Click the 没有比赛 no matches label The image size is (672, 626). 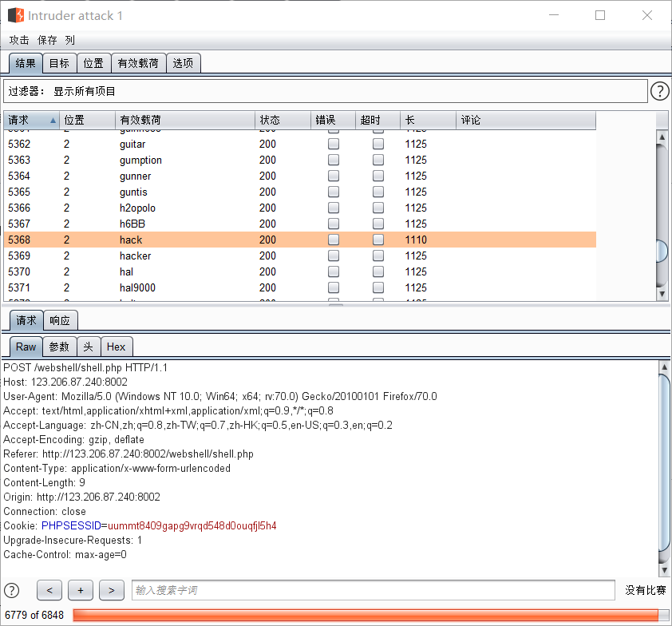646,590
